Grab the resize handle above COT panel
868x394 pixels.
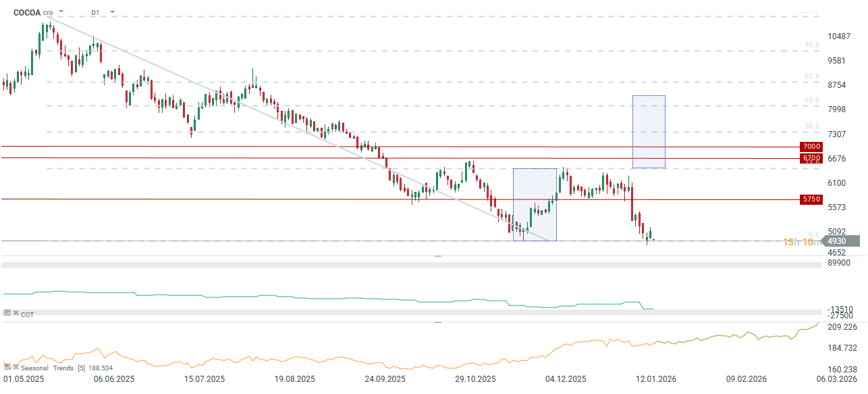438,256
